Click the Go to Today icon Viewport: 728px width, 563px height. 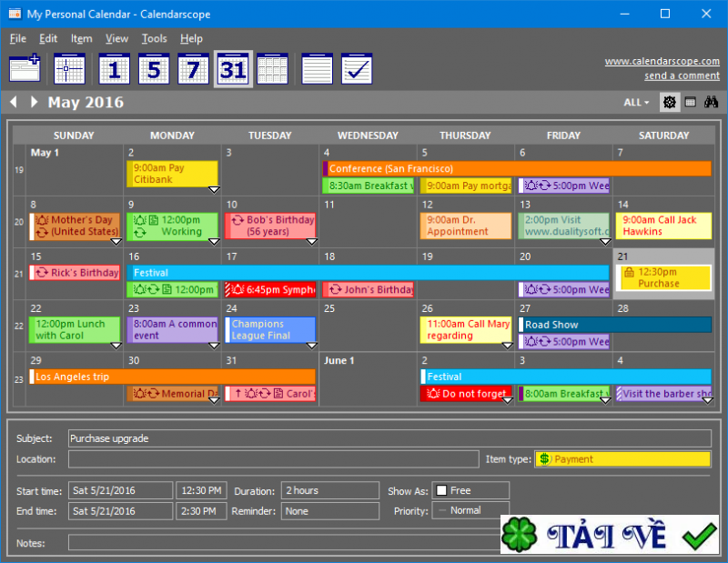(x=69, y=69)
